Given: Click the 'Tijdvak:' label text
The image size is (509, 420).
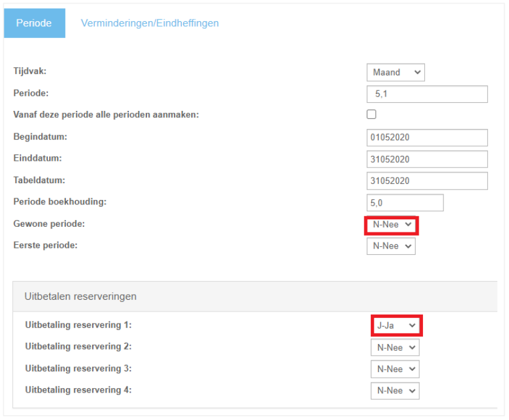Looking at the screenshot, I should [x=30, y=71].
